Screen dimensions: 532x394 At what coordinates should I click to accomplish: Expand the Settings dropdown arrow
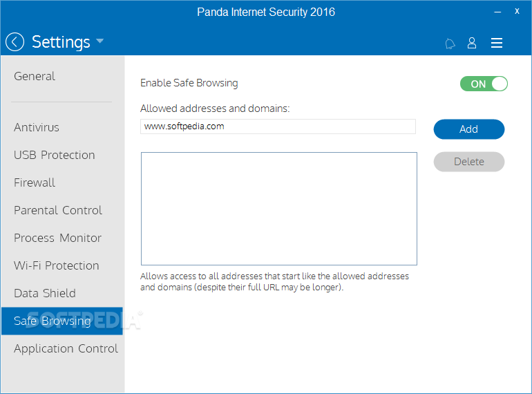pos(99,41)
